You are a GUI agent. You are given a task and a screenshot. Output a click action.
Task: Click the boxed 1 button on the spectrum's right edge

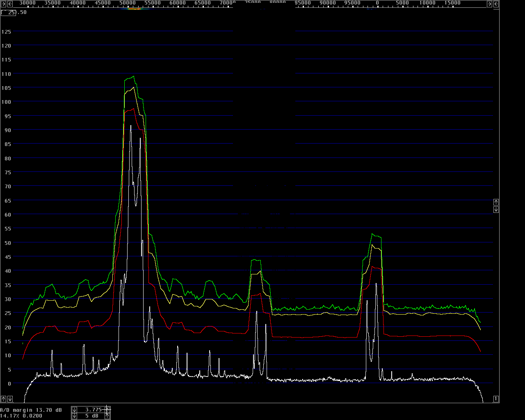pyautogui.click(x=496, y=399)
